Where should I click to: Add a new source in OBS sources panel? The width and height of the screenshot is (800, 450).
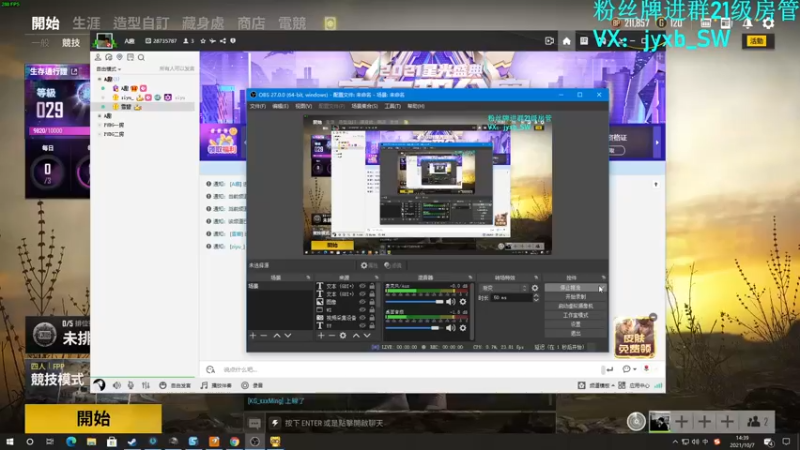(321, 336)
